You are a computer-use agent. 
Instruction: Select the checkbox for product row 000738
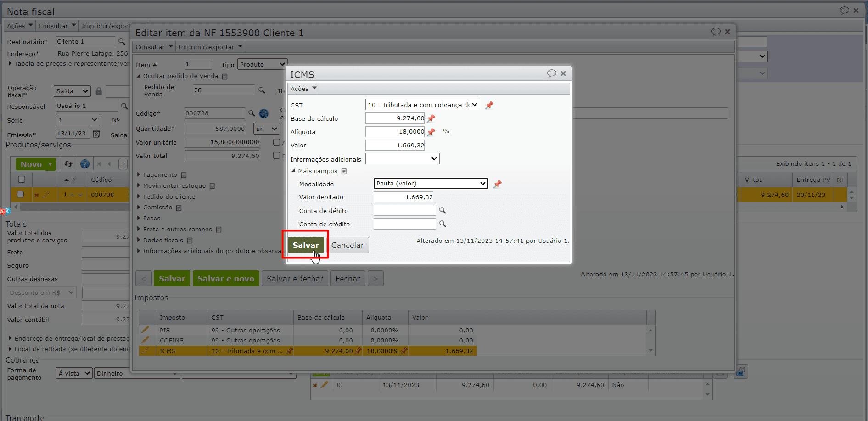tap(21, 194)
